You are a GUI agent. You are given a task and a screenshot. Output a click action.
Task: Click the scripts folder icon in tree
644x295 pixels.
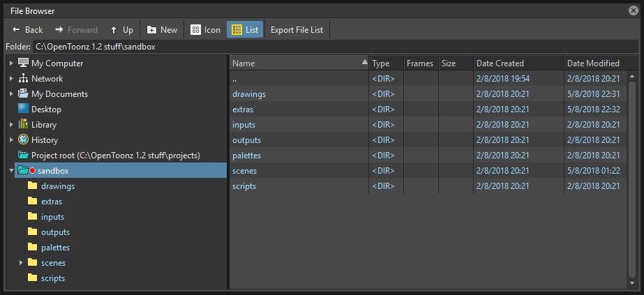[33, 278]
